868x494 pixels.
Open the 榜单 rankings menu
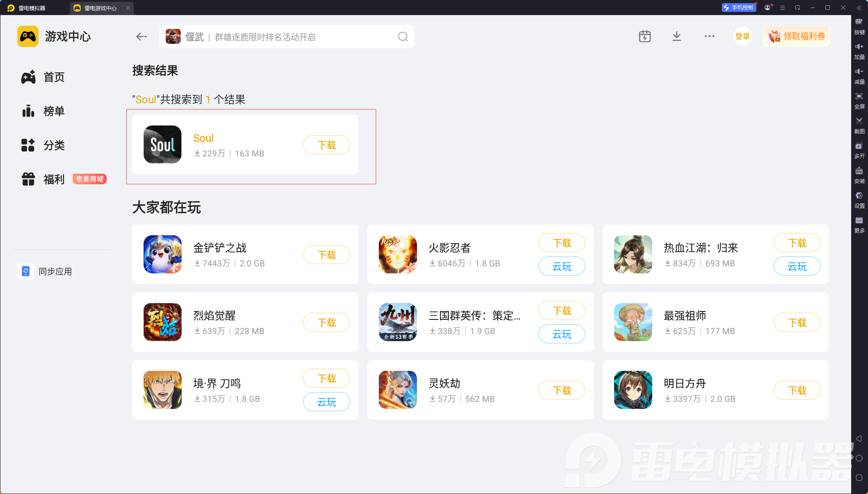point(54,111)
